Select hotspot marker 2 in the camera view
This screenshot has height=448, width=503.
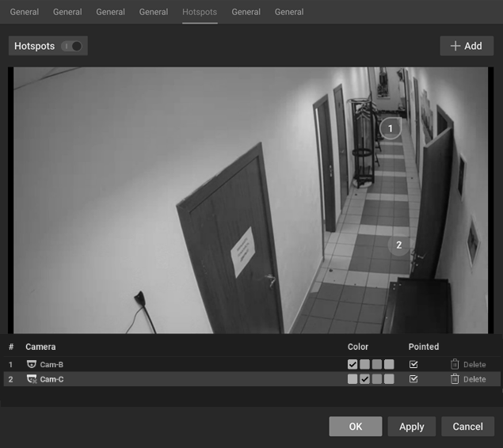(398, 245)
